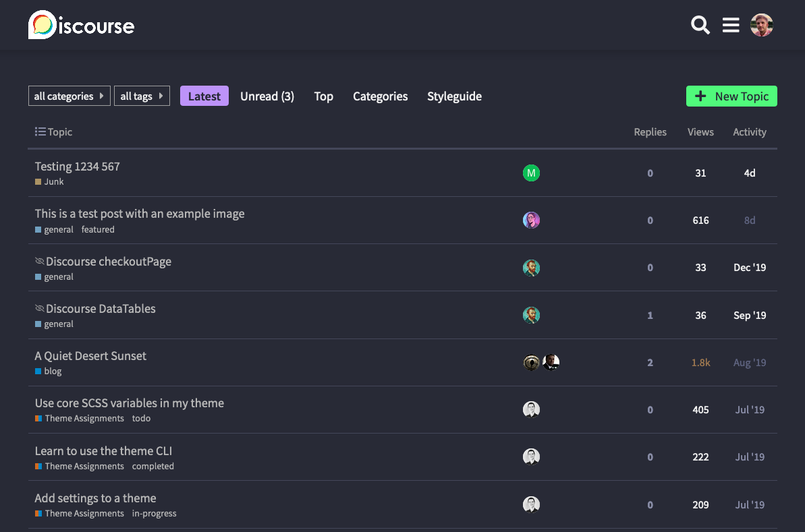The image size is (805, 532).
Task: Click the green M poster avatar
Action: tap(531, 173)
